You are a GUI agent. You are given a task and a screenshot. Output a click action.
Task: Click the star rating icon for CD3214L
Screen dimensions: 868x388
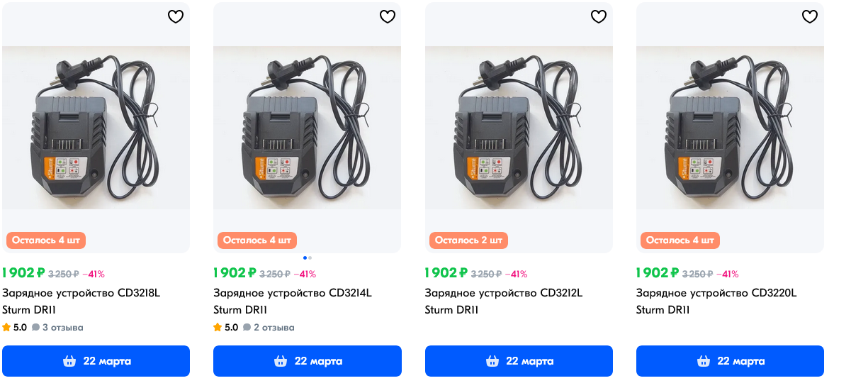pyautogui.click(x=218, y=328)
